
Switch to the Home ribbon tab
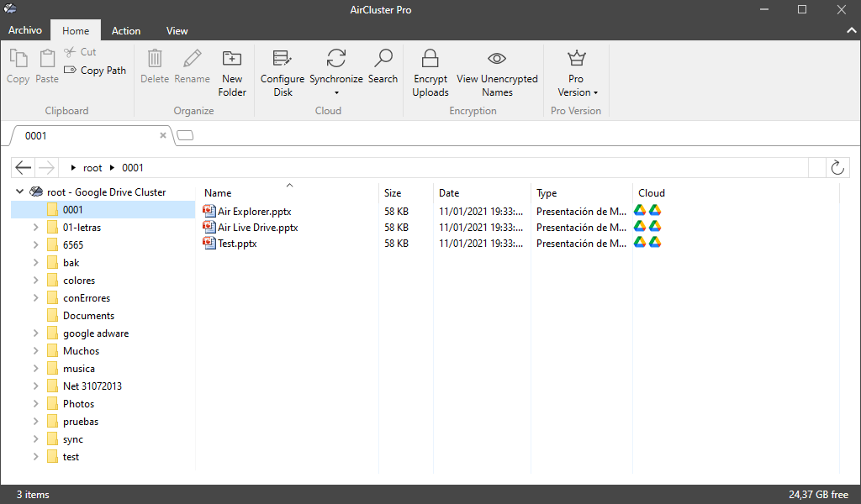pyautogui.click(x=76, y=31)
